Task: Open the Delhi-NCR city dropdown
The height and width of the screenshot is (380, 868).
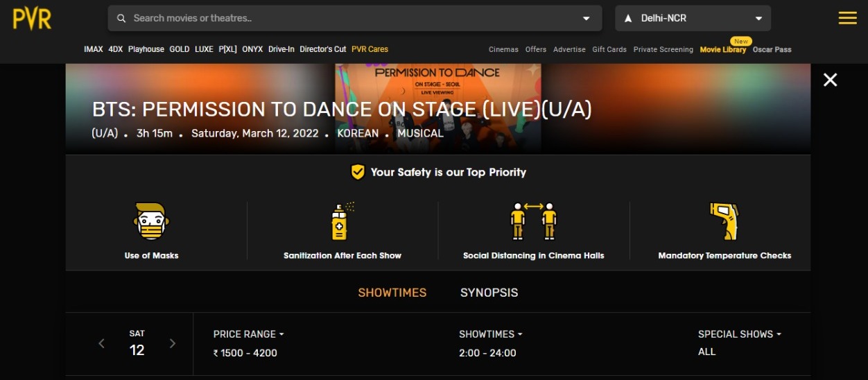Action: 693,18
